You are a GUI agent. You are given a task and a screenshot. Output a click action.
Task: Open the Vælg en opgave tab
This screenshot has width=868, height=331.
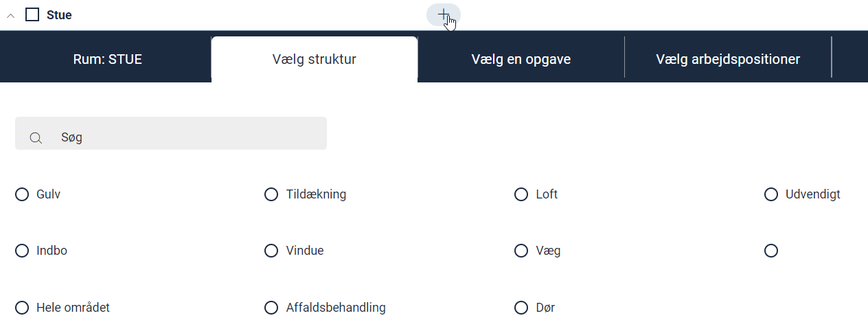tap(521, 59)
